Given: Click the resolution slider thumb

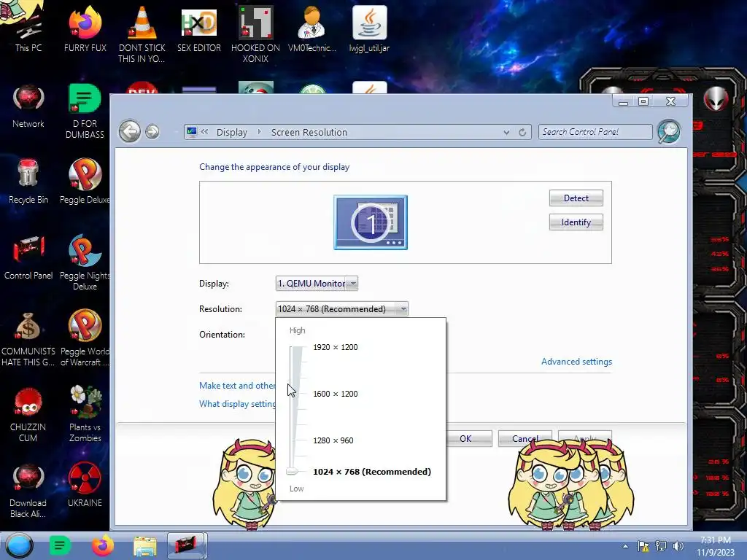Looking at the screenshot, I should coord(292,472).
